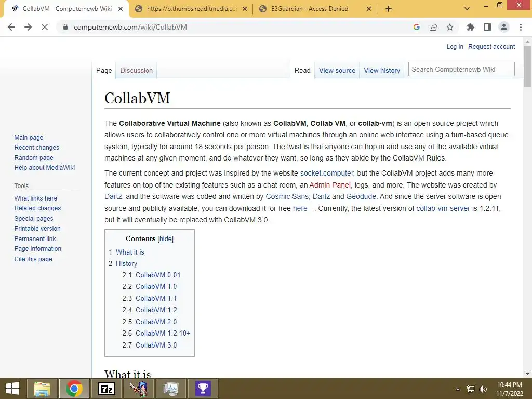Open Page information link
The image size is (532, 399).
click(37, 249)
